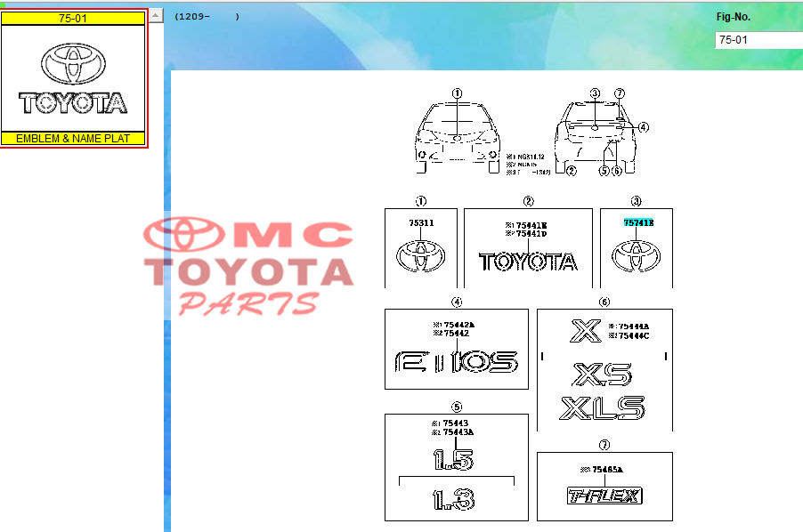Open the 75-01 Emblem & Name Plate thumbnail

click(x=74, y=78)
